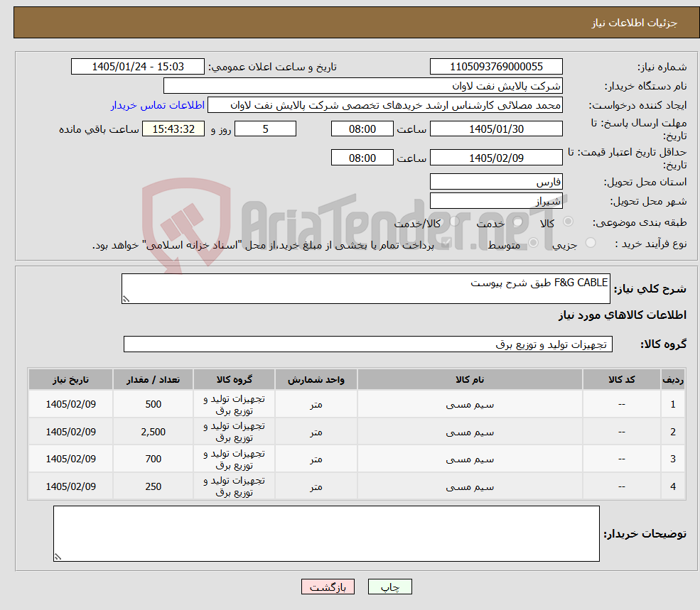Click the goods group cell in row 3
Viewport: 700px width, 610px height.
[x=234, y=459]
